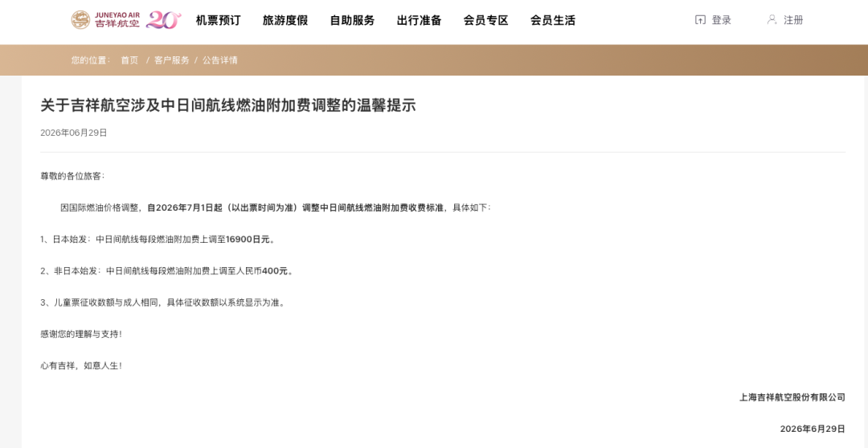Viewport: 868px width, 448px height.
Task: Click the slogan 心有吉祥，如意人生
Action: 81,366
